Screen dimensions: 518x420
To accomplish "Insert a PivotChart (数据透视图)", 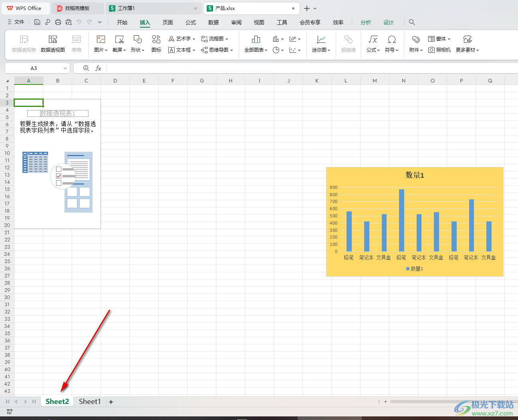I will tap(53, 44).
